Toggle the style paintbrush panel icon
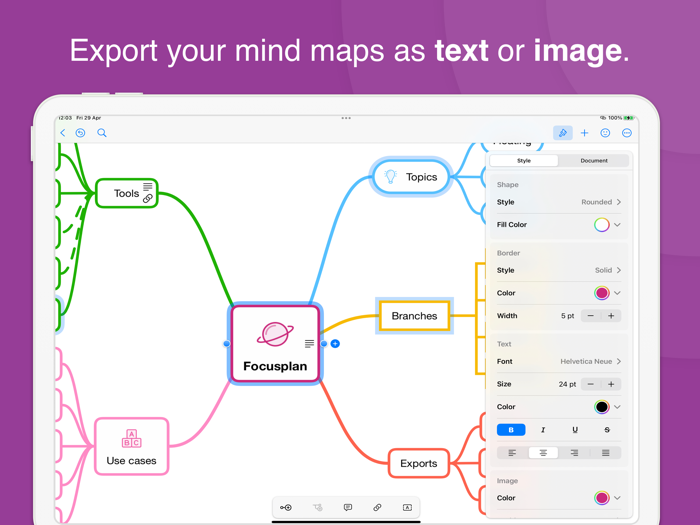 [562, 133]
